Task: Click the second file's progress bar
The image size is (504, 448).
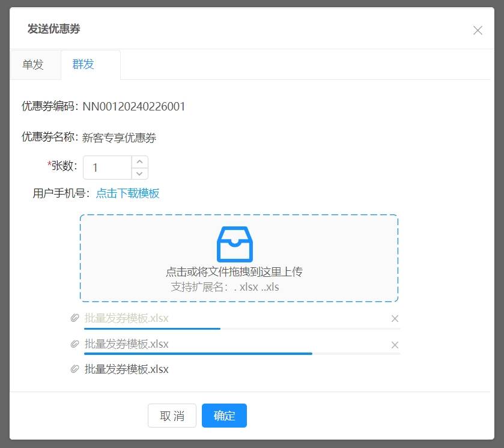Action: coord(198,354)
